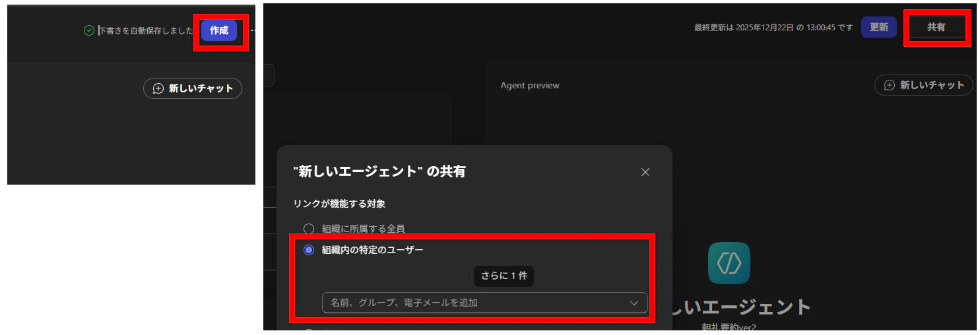Expand the user picker dropdown chevron
The width and height of the screenshot is (980, 335).
[x=634, y=303]
